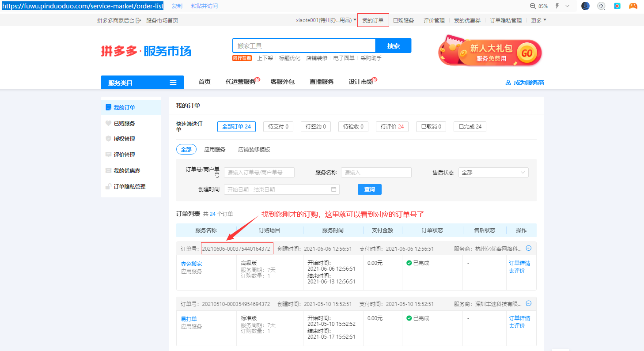Click the logout icon beside 拼多多商家后台
The image size is (644, 351).
point(138,20)
